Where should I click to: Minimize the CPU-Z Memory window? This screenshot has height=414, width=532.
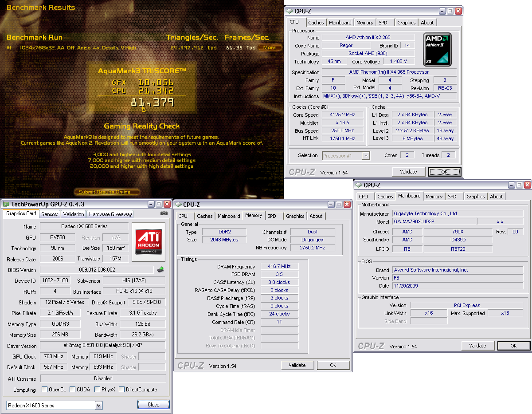[331, 205]
